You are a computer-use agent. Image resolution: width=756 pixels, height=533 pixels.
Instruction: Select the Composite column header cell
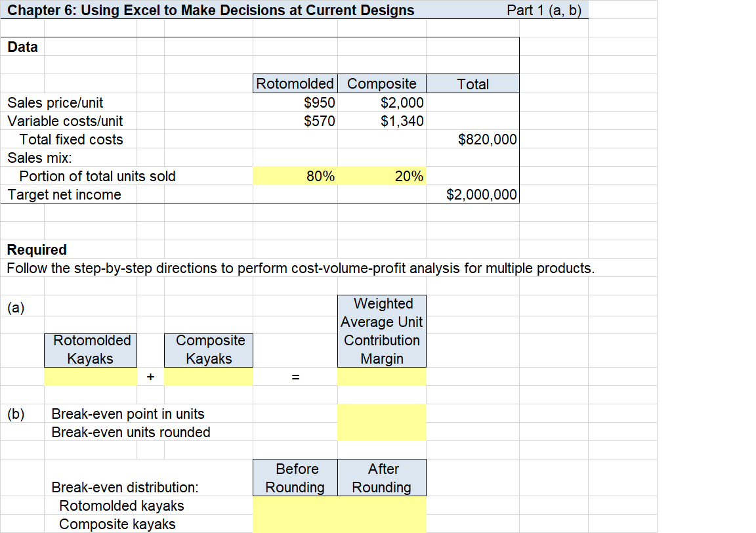pos(381,83)
